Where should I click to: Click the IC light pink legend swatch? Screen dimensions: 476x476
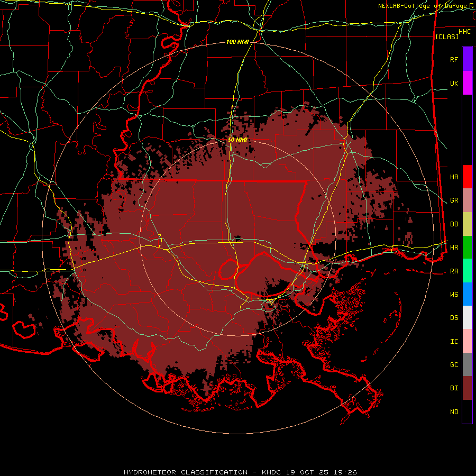[467, 341]
